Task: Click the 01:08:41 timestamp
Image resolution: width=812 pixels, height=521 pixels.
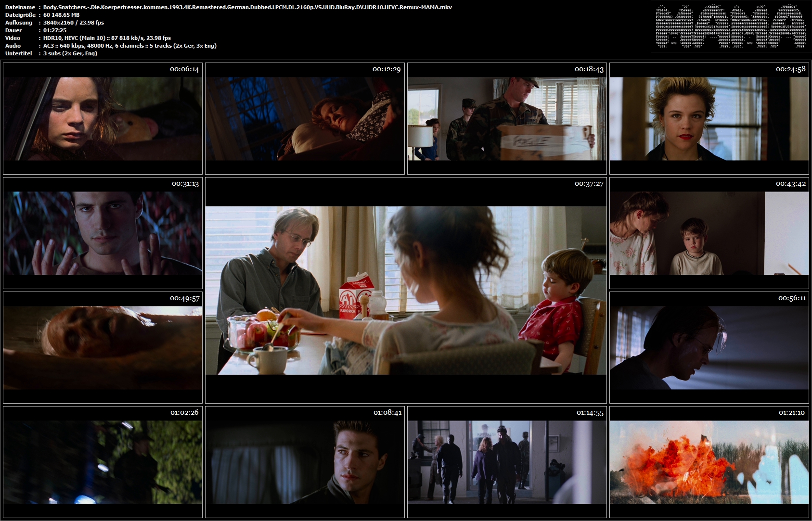Action: pyautogui.click(x=387, y=413)
